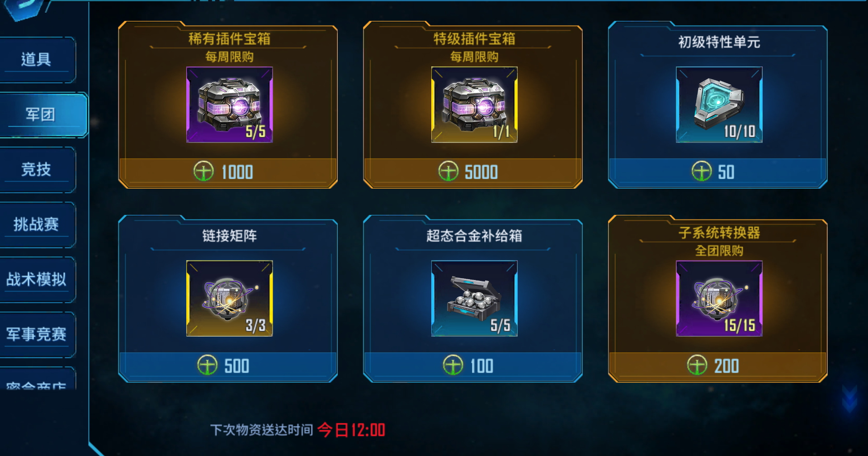
Task: Expand more items with the down chevron
Action: pos(849,399)
